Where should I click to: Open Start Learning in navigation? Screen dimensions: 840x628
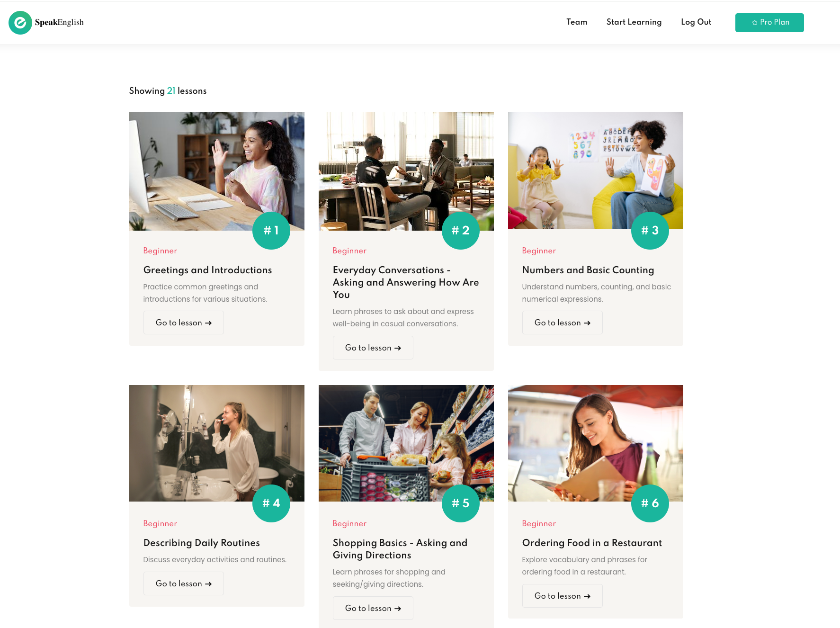(634, 22)
